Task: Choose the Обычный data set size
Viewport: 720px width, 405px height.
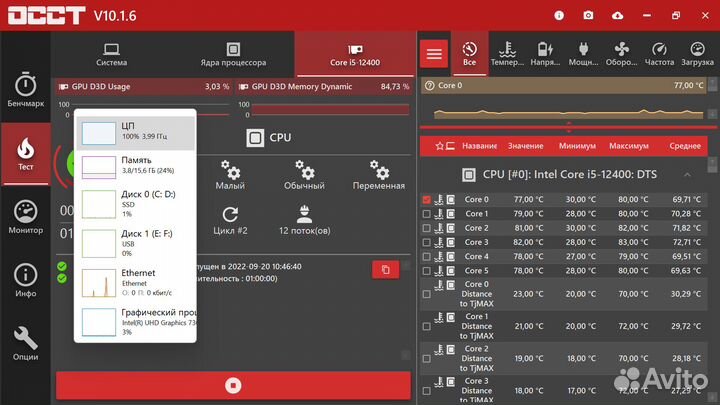Action: point(304,175)
